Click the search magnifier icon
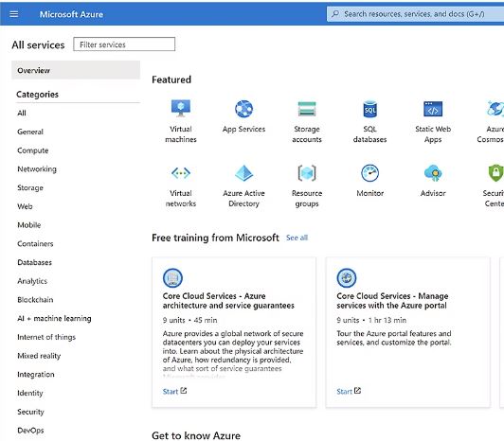 (335, 13)
